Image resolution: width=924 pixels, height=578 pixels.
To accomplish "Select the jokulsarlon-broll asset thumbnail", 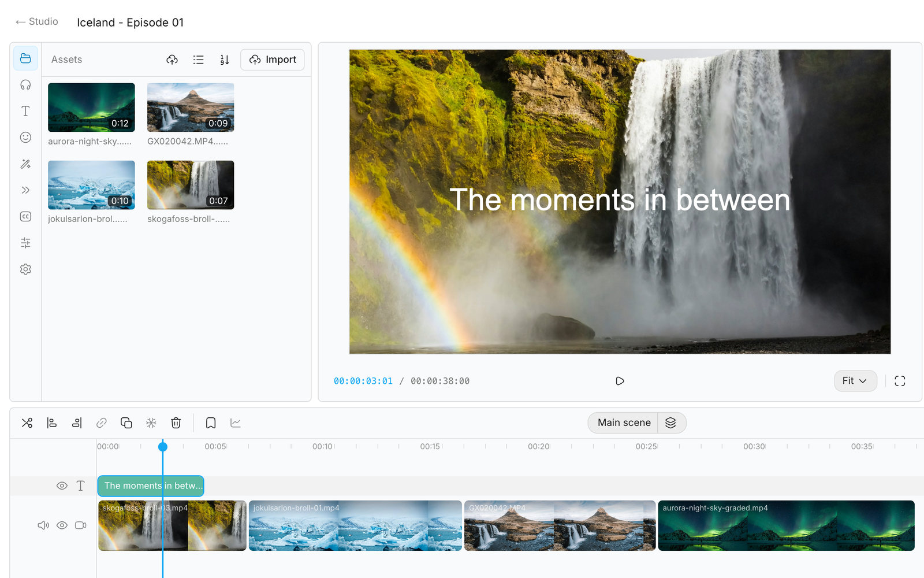I will [91, 185].
